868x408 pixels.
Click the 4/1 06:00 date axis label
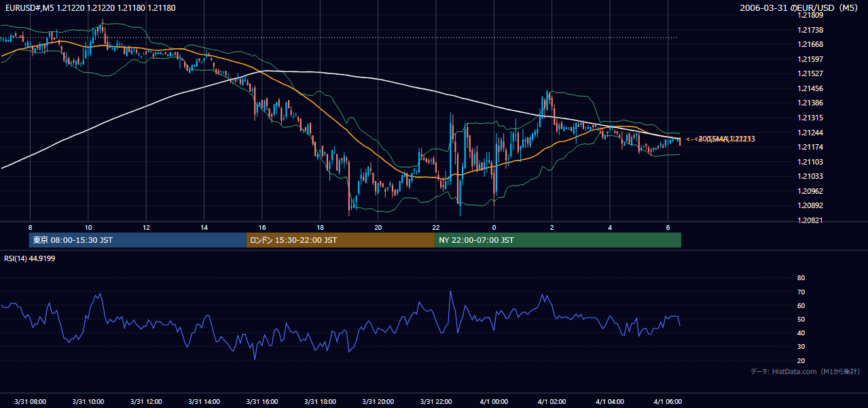click(668, 401)
